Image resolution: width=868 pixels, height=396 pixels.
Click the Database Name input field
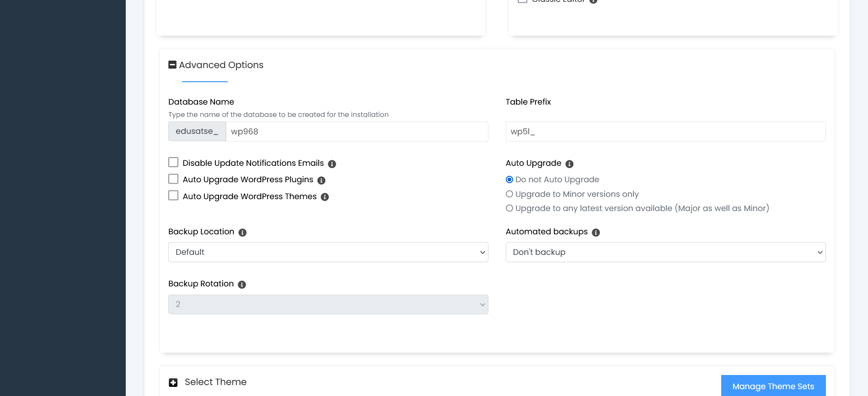point(357,132)
